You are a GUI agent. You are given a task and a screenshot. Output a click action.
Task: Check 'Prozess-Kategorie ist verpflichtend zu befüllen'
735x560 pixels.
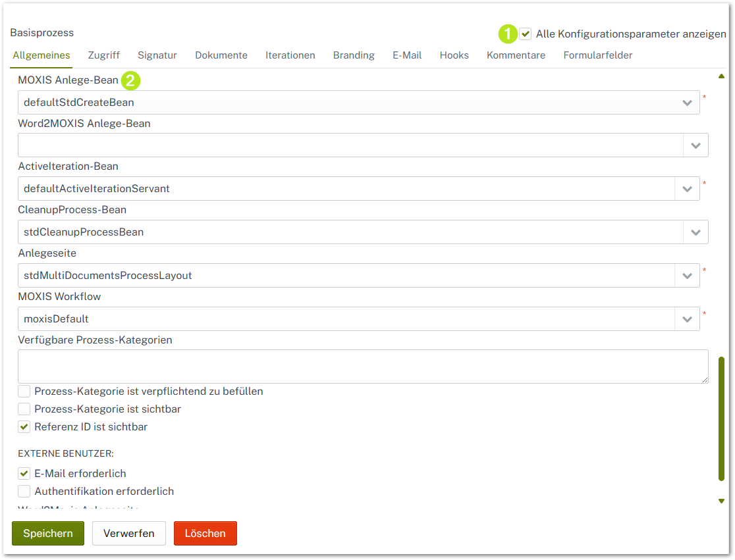pyautogui.click(x=24, y=392)
